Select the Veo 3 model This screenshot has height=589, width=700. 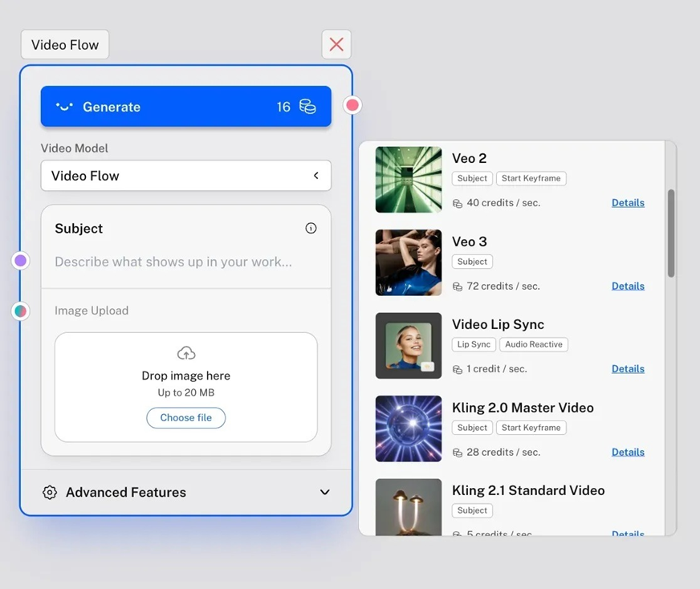pyautogui.click(x=470, y=242)
